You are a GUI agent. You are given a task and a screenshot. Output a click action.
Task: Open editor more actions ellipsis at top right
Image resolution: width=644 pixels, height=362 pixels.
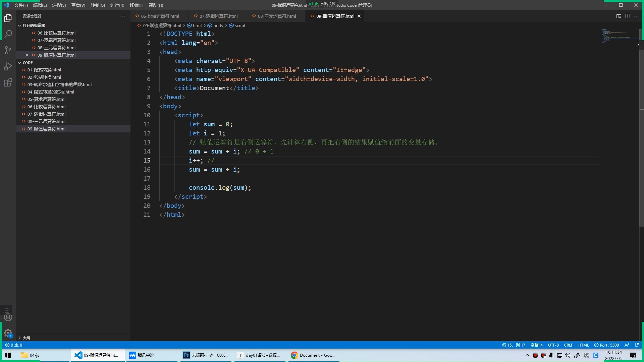click(x=636, y=16)
